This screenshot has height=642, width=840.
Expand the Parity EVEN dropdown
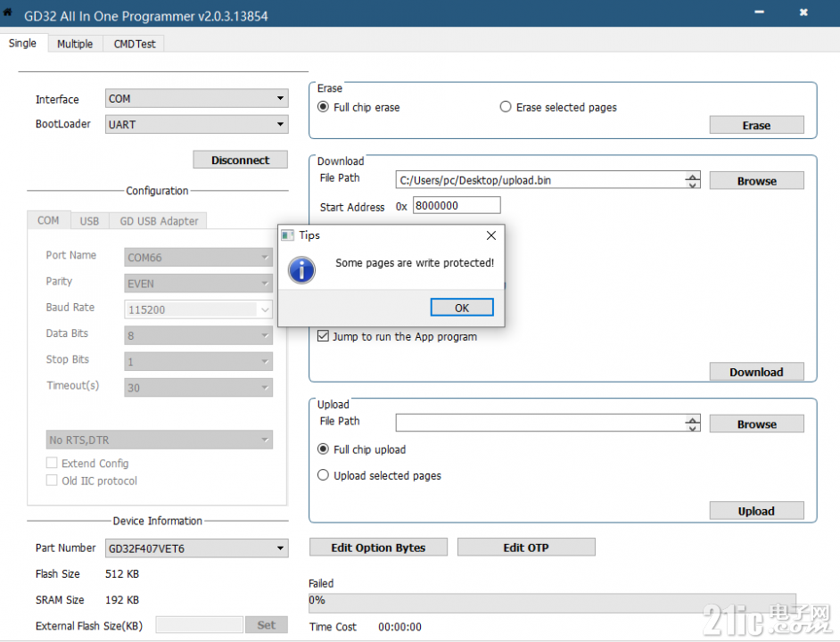pyautogui.click(x=198, y=284)
